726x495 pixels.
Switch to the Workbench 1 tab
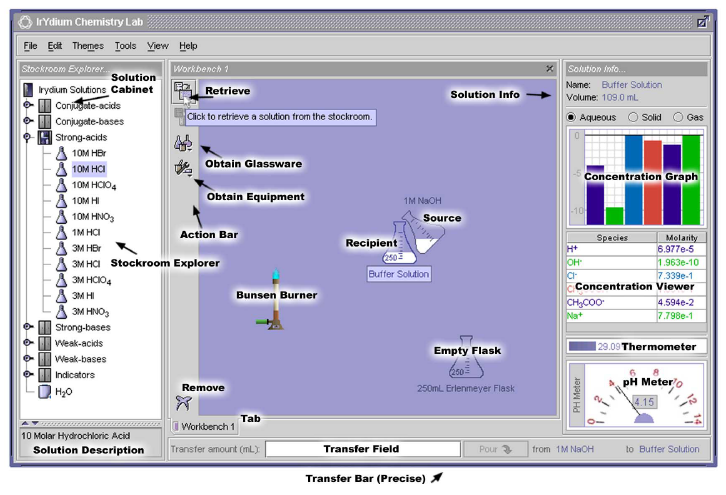[x=206, y=426]
